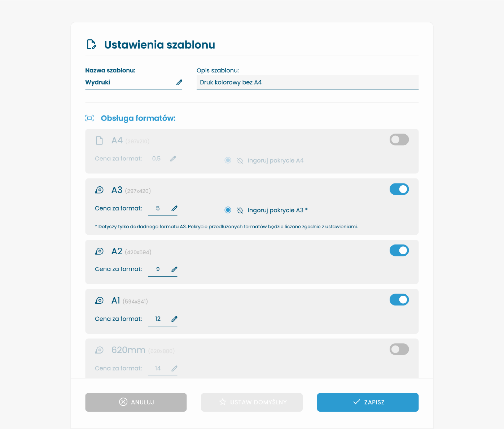Click the eye-slash icon for Ingoruj pokrycie A4

(240, 160)
